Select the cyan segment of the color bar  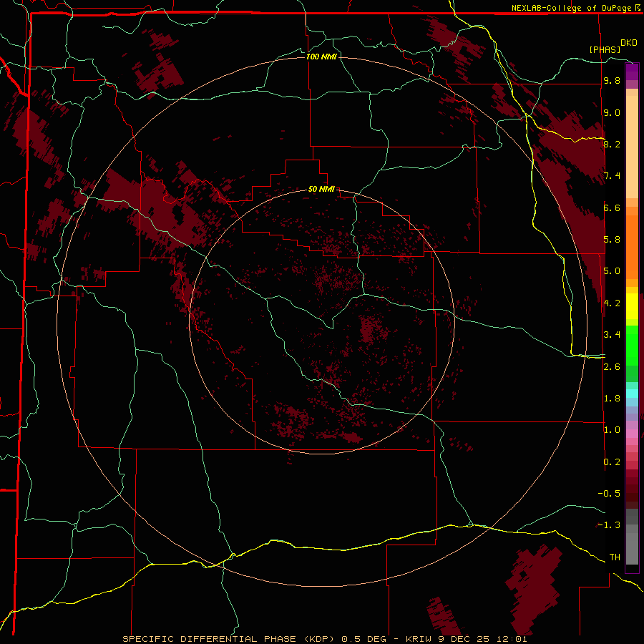tap(632, 394)
